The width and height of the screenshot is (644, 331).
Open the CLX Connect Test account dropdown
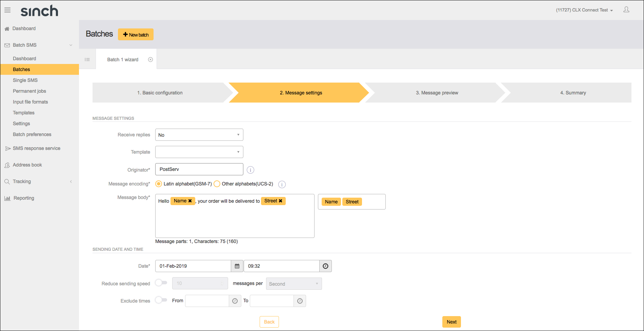click(x=584, y=10)
